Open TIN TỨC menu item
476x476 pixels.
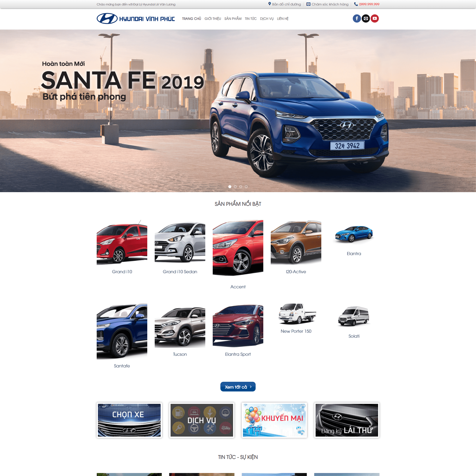(251, 19)
